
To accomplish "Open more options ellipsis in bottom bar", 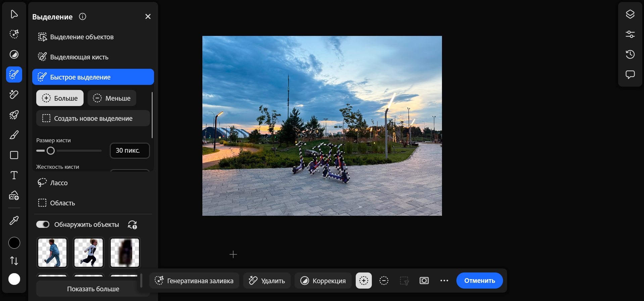I will (x=444, y=281).
